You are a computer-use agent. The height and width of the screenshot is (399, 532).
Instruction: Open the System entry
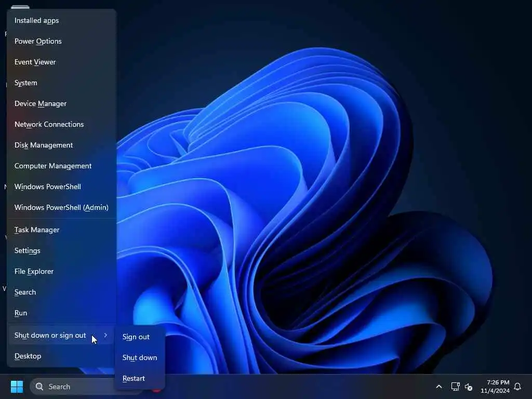pos(61,83)
